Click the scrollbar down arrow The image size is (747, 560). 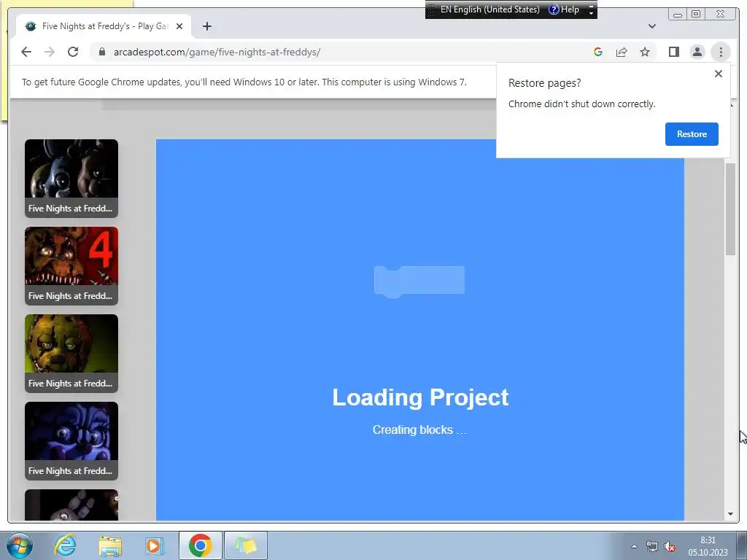pos(730,514)
